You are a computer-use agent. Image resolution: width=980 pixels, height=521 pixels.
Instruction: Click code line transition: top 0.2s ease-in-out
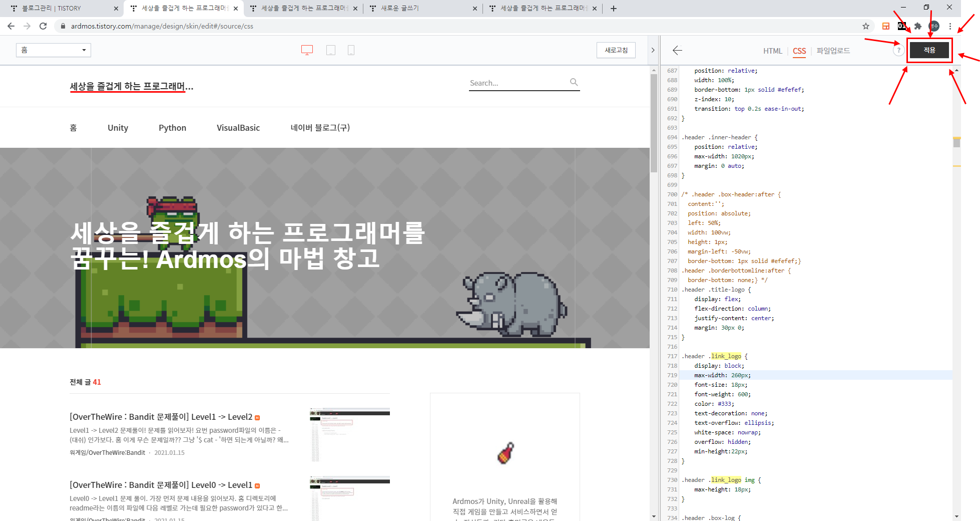coord(749,109)
